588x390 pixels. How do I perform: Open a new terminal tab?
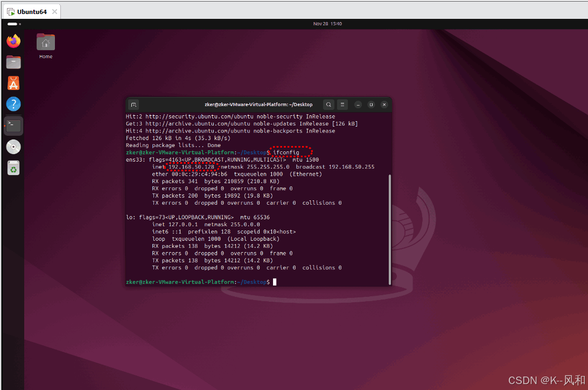tap(133, 105)
